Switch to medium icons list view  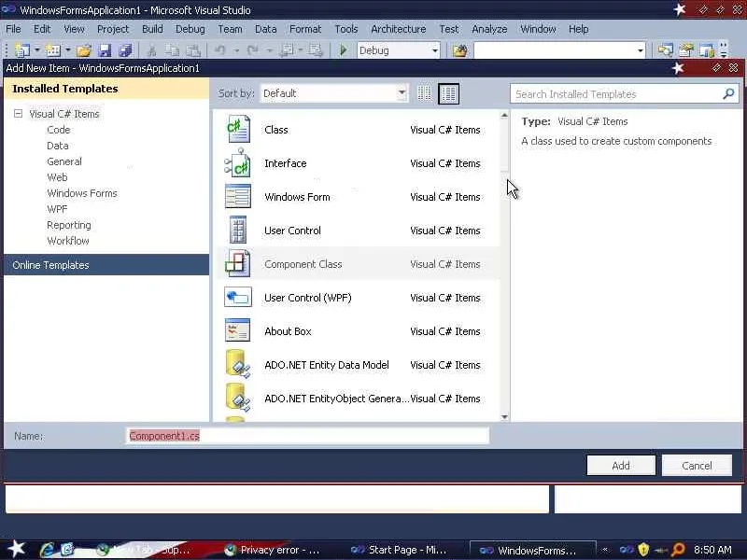coord(448,93)
